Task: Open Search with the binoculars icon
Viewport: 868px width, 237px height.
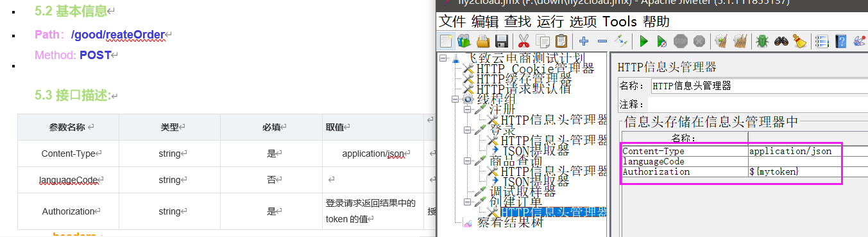Action: (781, 42)
